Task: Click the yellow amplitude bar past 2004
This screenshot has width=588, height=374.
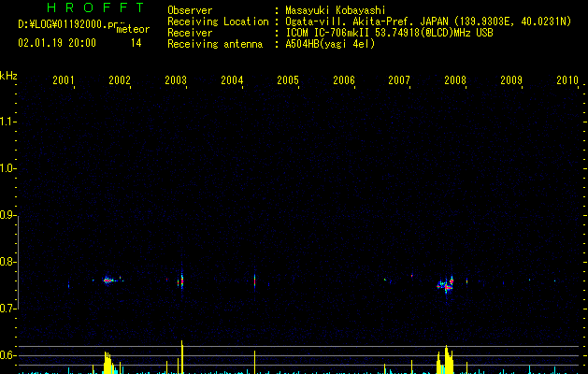Action: (x=254, y=363)
